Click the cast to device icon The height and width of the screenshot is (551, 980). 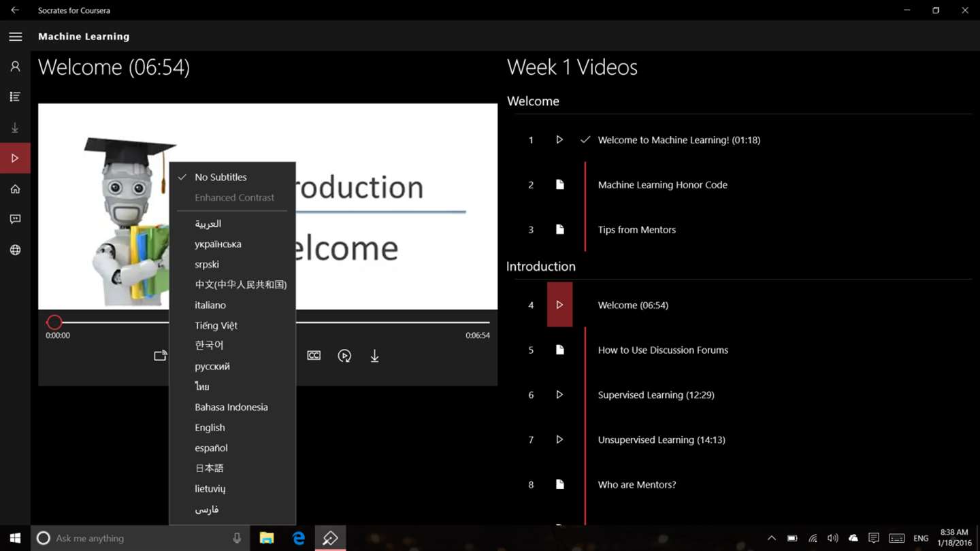coord(160,356)
